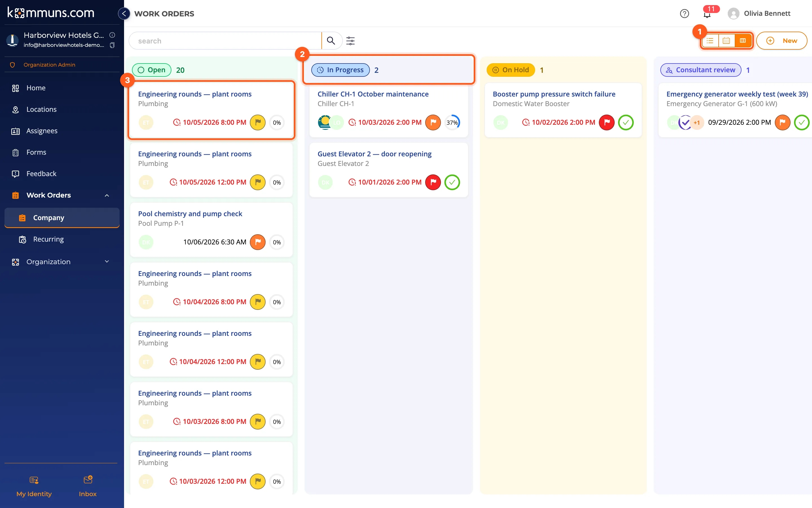Switch to board column view
Screen dimensions: 812x508
pos(743,41)
